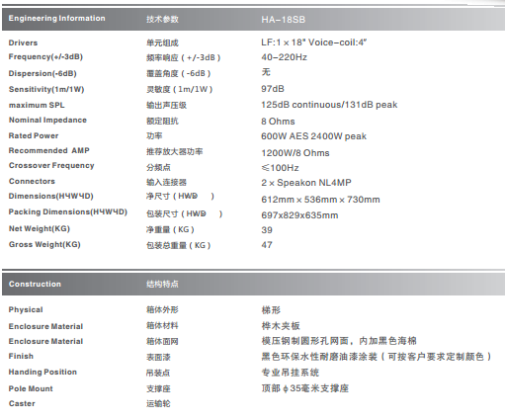The height and width of the screenshot is (420, 505).
Task: Click the Construction section header
Action: (35, 284)
